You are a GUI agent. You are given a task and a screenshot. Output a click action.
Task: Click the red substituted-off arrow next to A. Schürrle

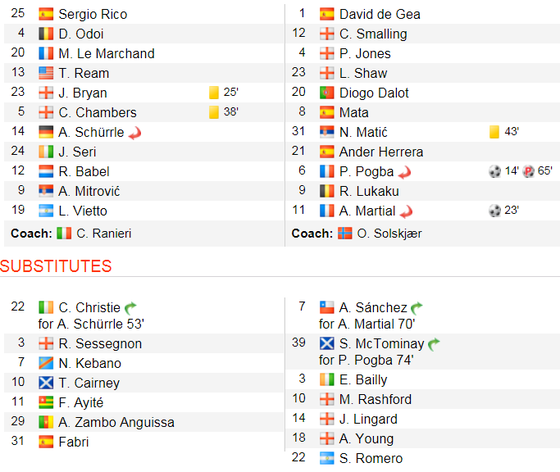pos(135,134)
